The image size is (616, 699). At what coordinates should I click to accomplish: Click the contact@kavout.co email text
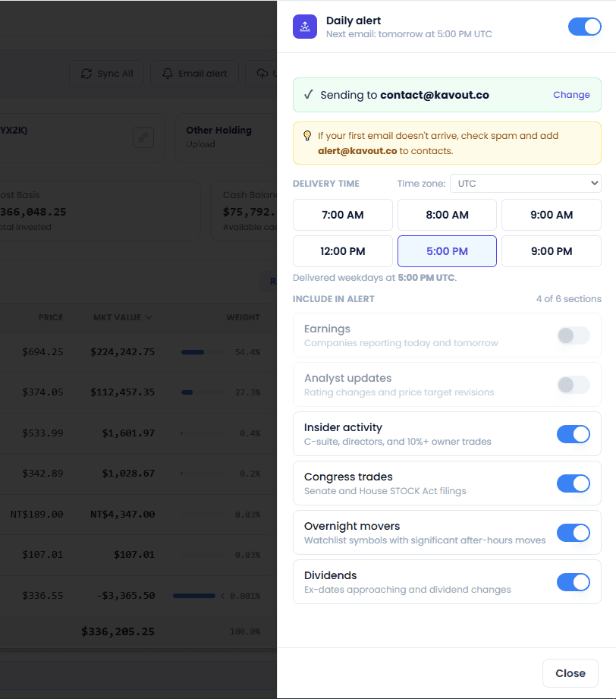point(435,95)
